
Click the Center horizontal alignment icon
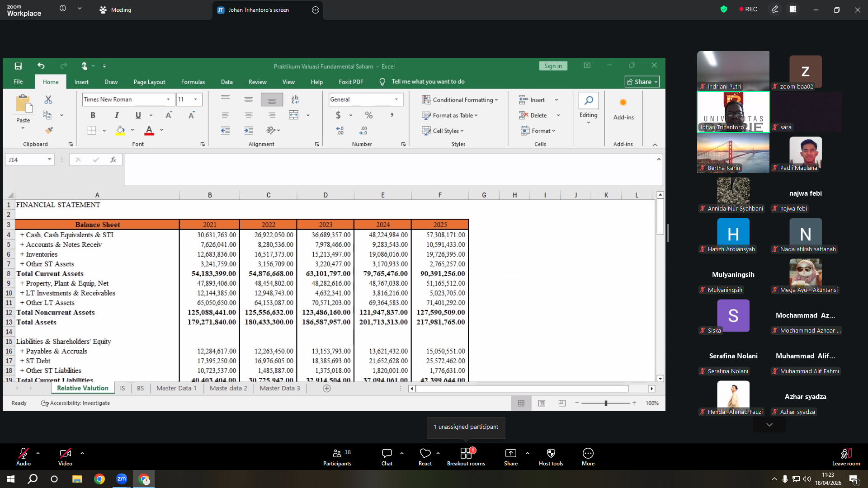point(249,115)
